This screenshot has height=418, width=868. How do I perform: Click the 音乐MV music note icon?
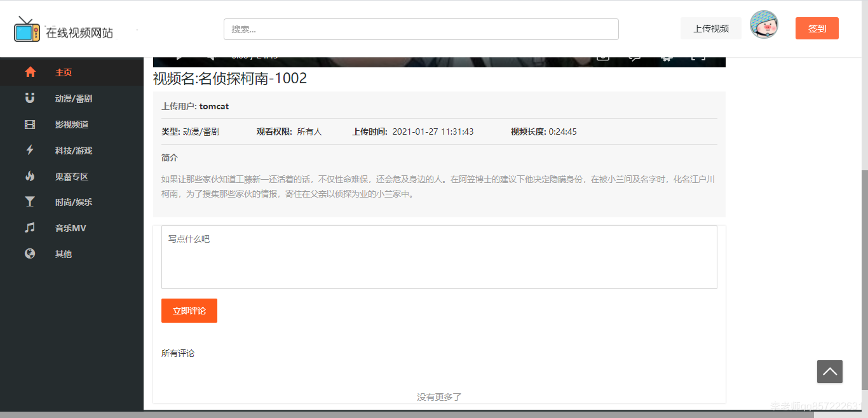tap(30, 227)
